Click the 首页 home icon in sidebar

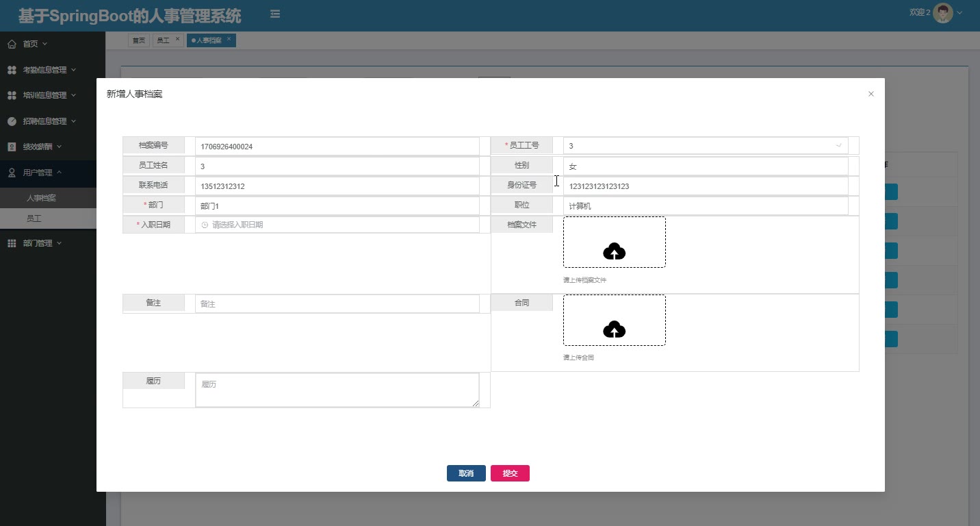(12, 44)
